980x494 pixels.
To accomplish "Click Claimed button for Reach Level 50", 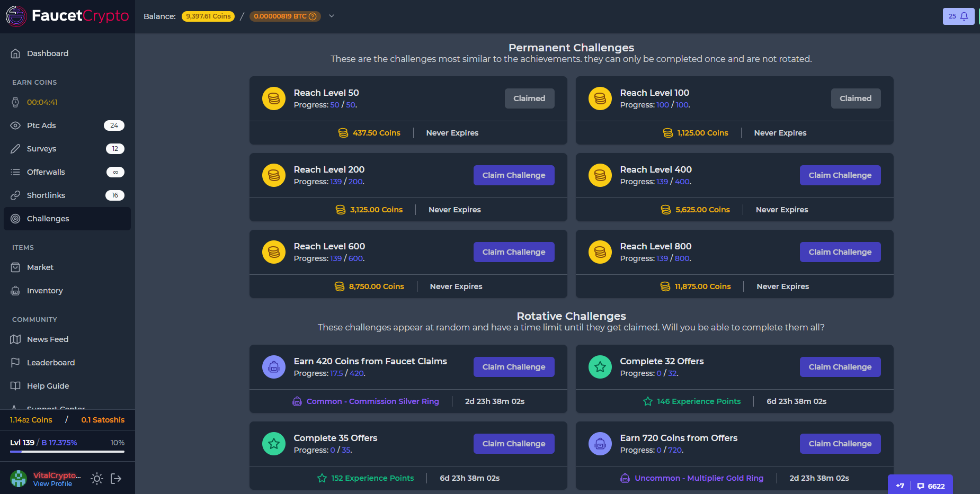I will coord(529,98).
